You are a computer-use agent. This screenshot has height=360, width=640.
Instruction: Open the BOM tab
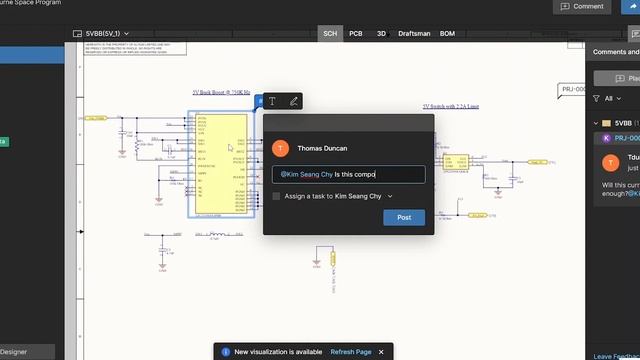click(447, 33)
